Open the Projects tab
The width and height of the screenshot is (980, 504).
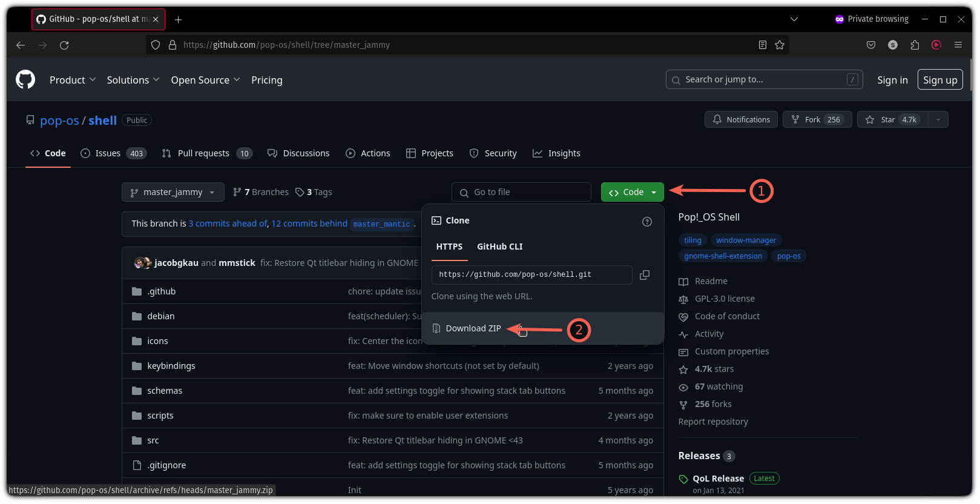pyautogui.click(x=430, y=153)
